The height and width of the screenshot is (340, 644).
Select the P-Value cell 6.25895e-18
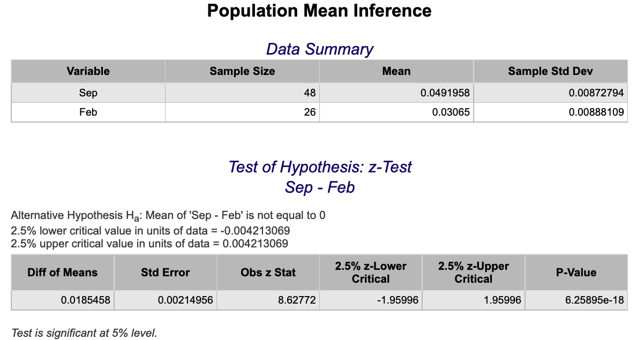595,300
